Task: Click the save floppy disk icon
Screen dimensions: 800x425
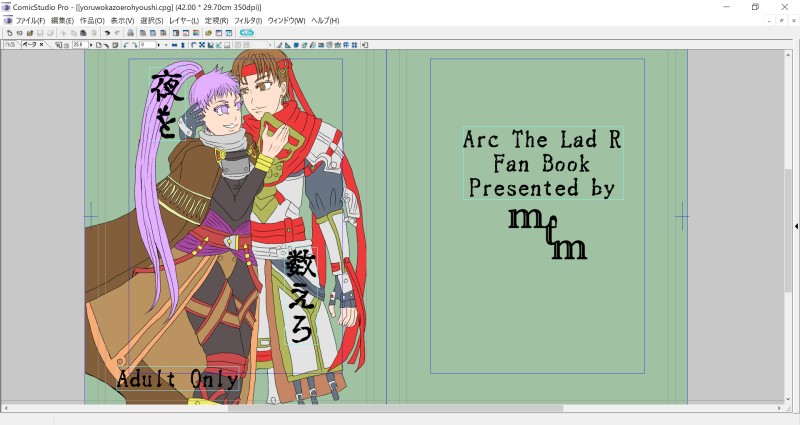Action: 40,33
